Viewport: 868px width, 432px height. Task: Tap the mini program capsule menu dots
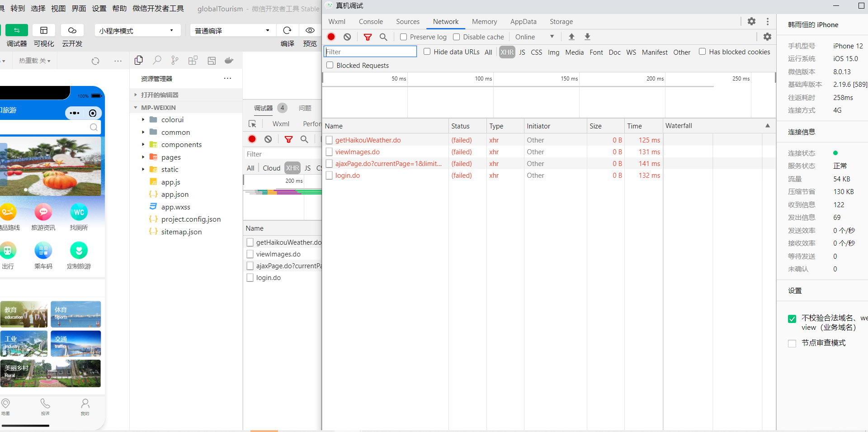pyautogui.click(x=75, y=113)
